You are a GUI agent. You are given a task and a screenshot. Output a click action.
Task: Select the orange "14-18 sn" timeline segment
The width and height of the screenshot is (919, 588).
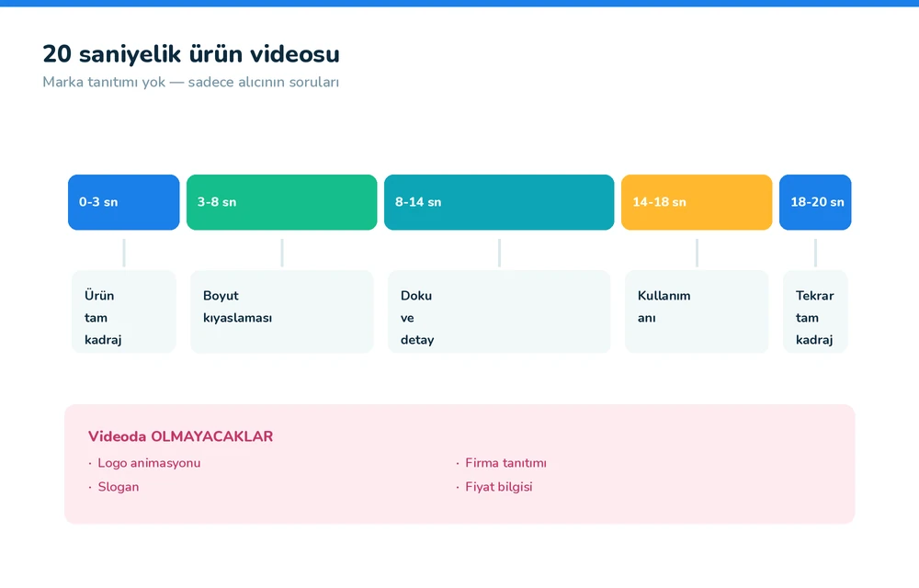click(697, 202)
